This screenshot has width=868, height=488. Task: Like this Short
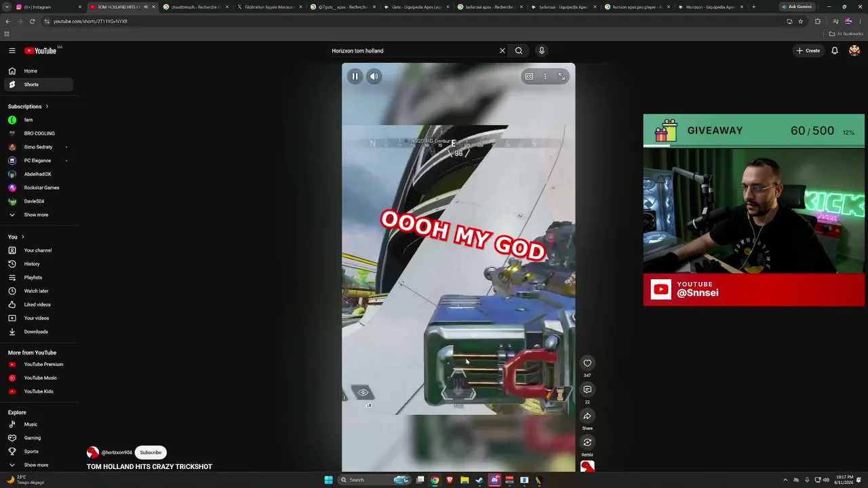[x=587, y=363]
